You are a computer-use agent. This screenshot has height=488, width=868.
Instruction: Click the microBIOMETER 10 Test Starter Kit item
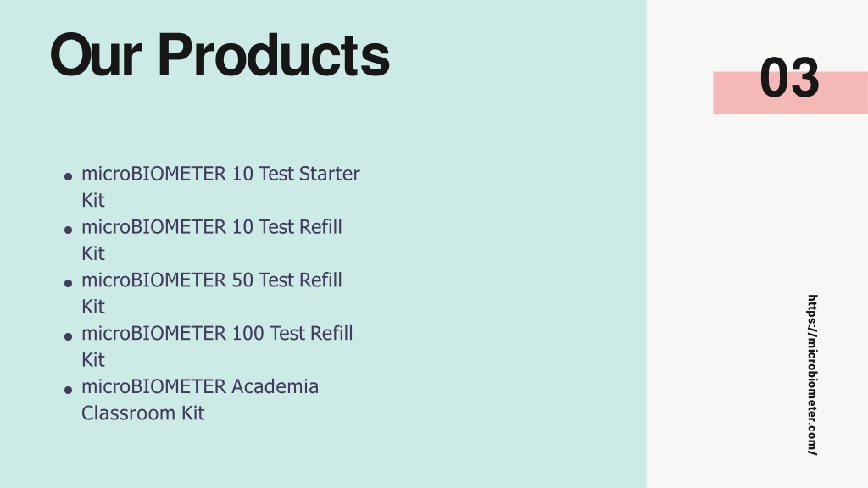click(x=220, y=186)
